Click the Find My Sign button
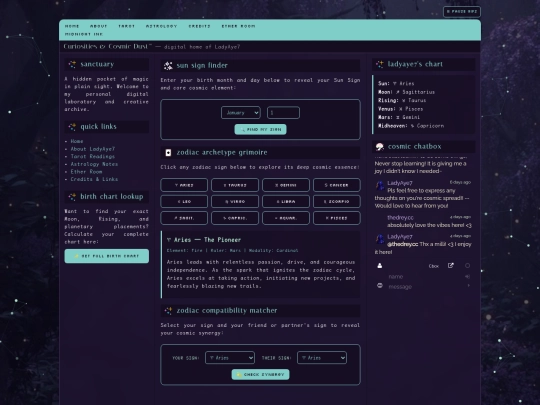540x405 pixels. (260, 129)
